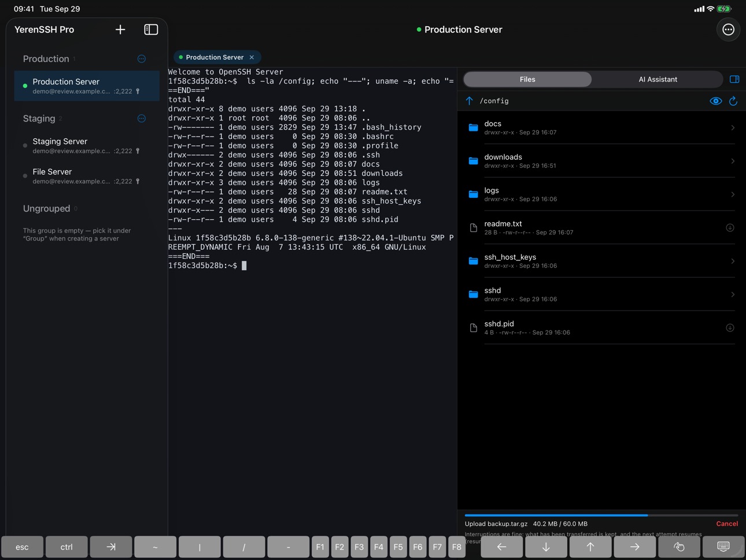Go up from /config directory

(x=469, y=101)
